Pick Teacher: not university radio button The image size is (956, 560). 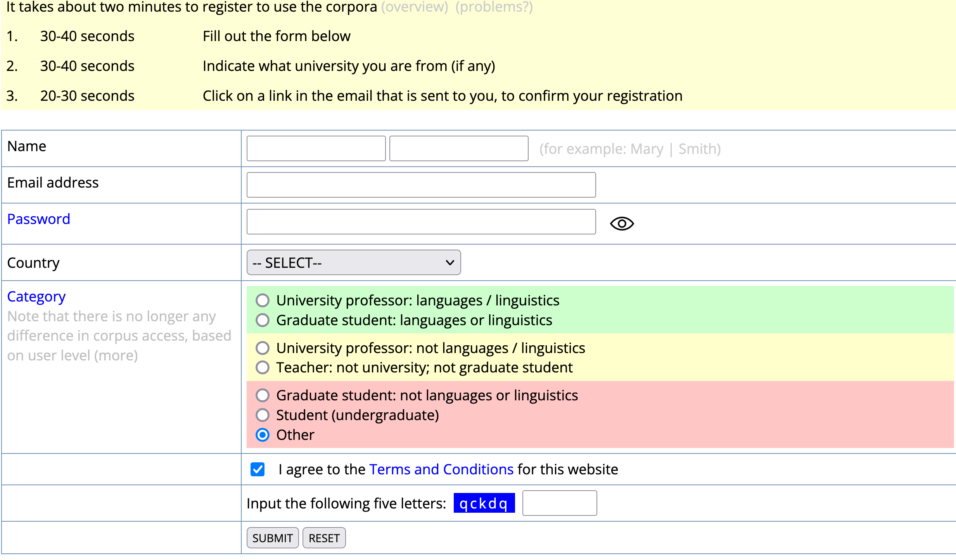pos(263,367)
